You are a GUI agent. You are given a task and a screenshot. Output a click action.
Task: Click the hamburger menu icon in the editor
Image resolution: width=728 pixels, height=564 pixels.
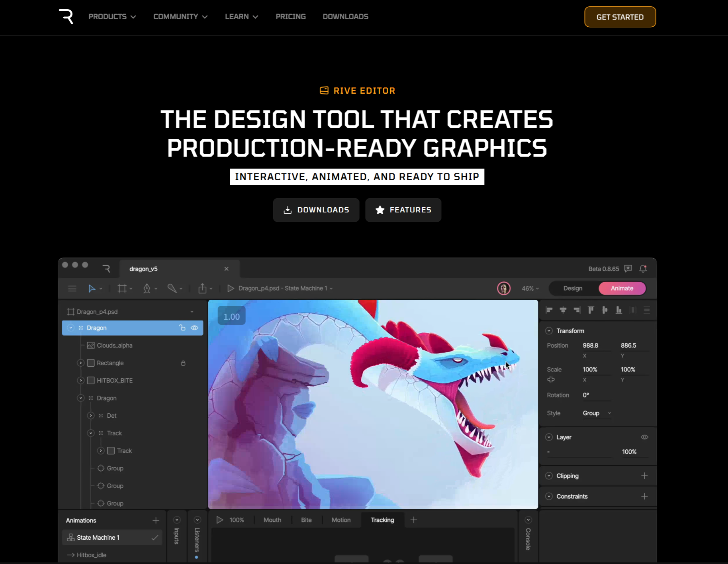(72, 288)
